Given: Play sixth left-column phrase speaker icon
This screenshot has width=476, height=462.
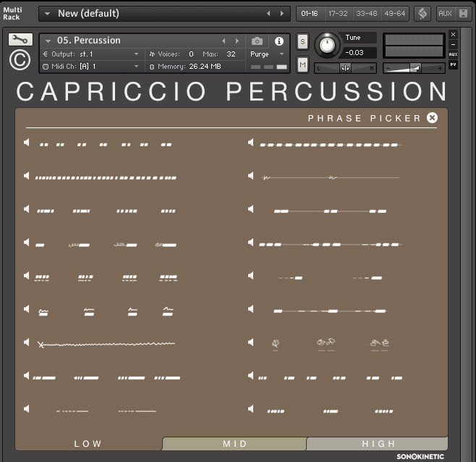Looking at the screenshot, I should [27, 309].
